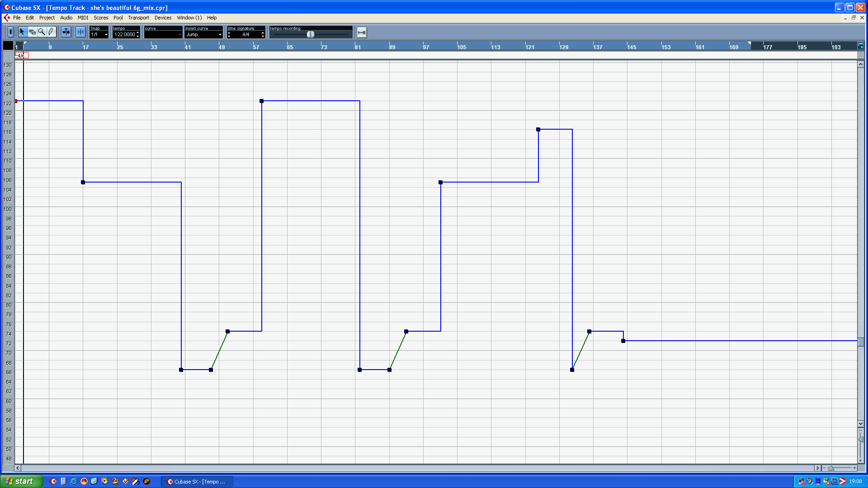Increase the tempo value with up arrow
868x488 pixels.
pos(138,33)
